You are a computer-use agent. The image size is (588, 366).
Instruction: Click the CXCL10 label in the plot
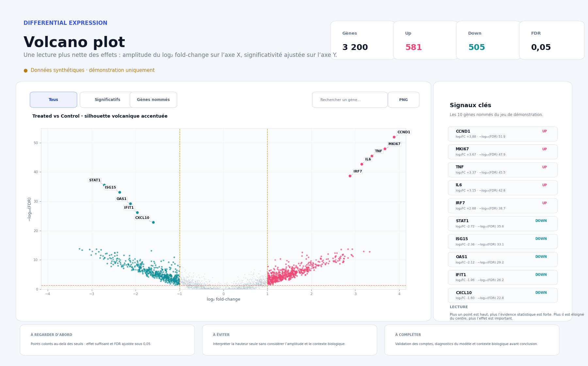click(x=142, y=218)
